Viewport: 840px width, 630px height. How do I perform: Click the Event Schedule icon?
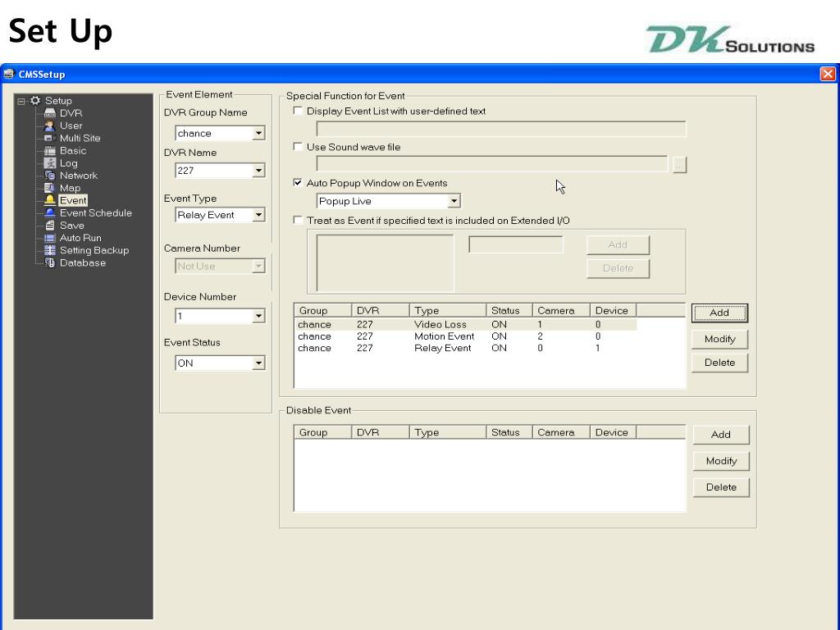click(50, 212)
